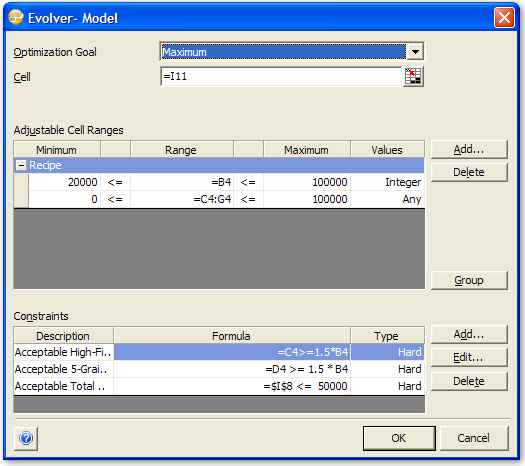The height and width of the screenshot is (466, 525).
Task: Click the Hard type in =D4 row
Action: pyautogui.click(x=387, y=369)
